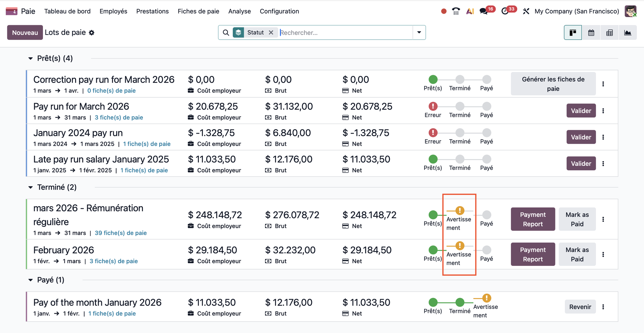This screenshot has height=333, width=644.
Task: Open the Configuration menu
Action: point(279,11)
